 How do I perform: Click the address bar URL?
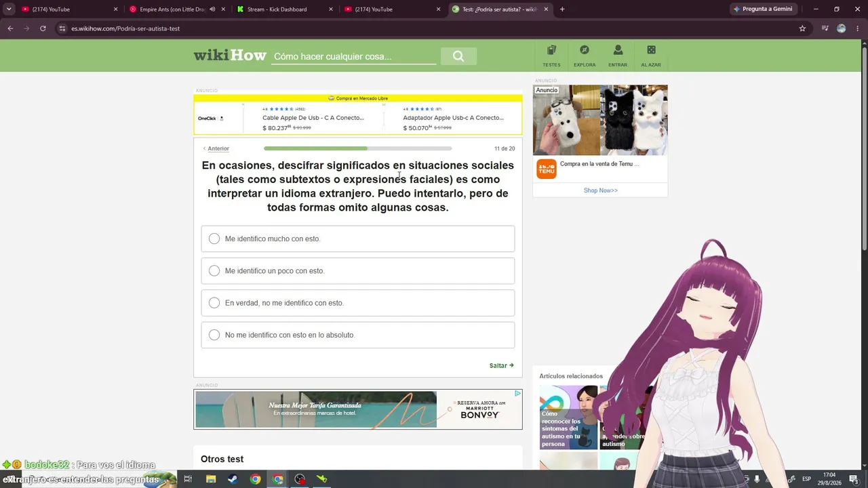click(x=125, y=28)
